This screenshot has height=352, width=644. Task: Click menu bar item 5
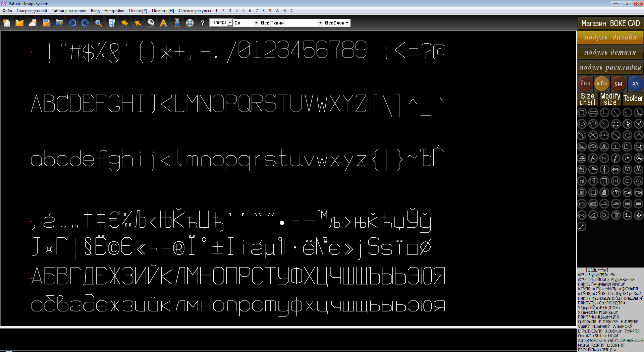coord(243,11)
